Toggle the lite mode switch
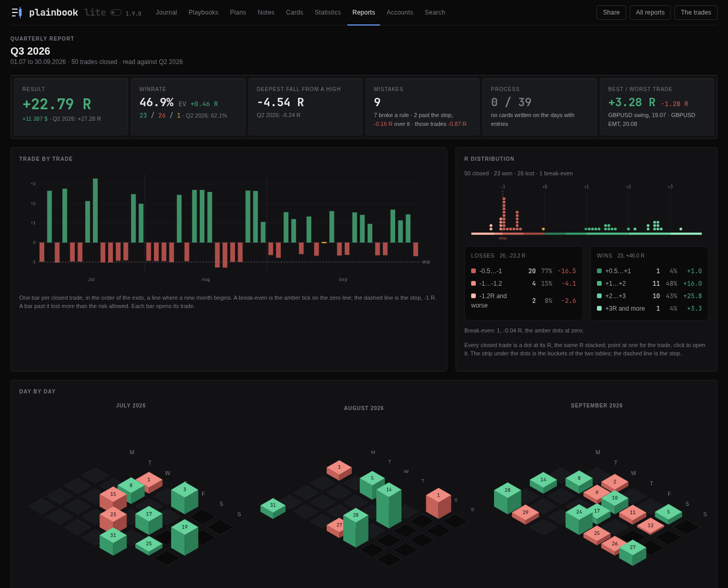 coord(115,12)
